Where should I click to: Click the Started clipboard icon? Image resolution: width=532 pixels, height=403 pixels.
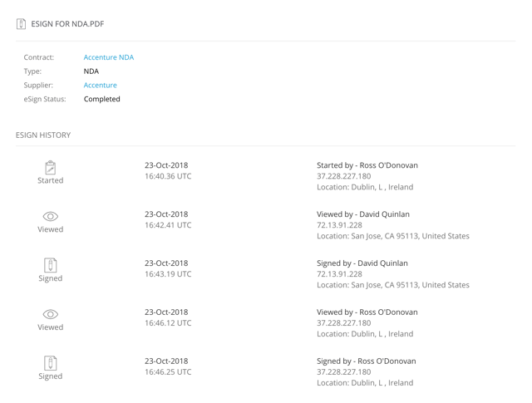50,167
